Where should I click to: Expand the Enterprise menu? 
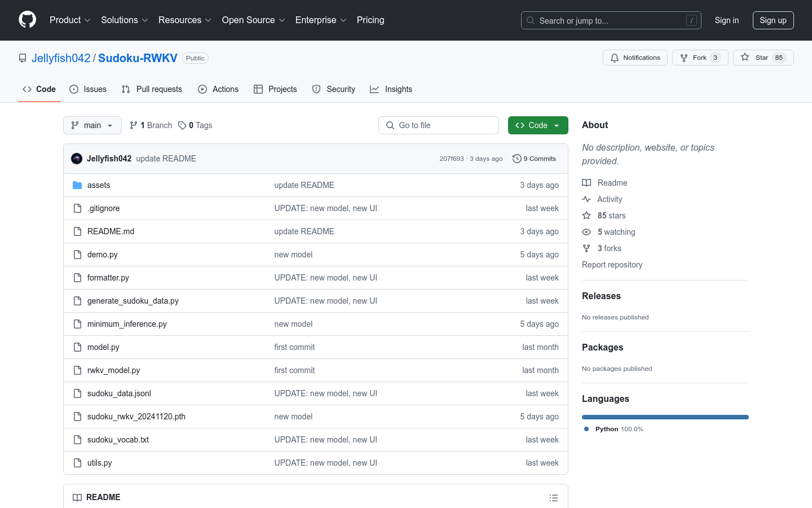321,20
